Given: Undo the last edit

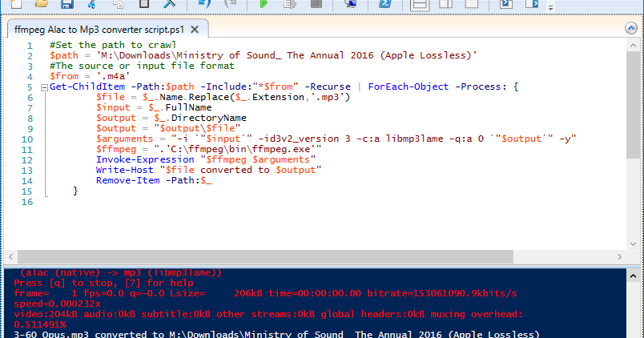Looking at the screenshot, I should click(204, 4).
